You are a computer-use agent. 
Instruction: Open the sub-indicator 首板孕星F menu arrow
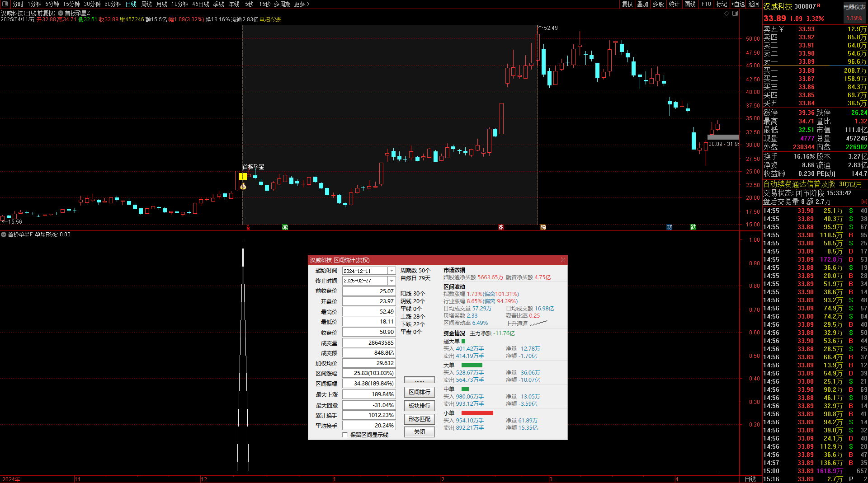tap(4, 234)
